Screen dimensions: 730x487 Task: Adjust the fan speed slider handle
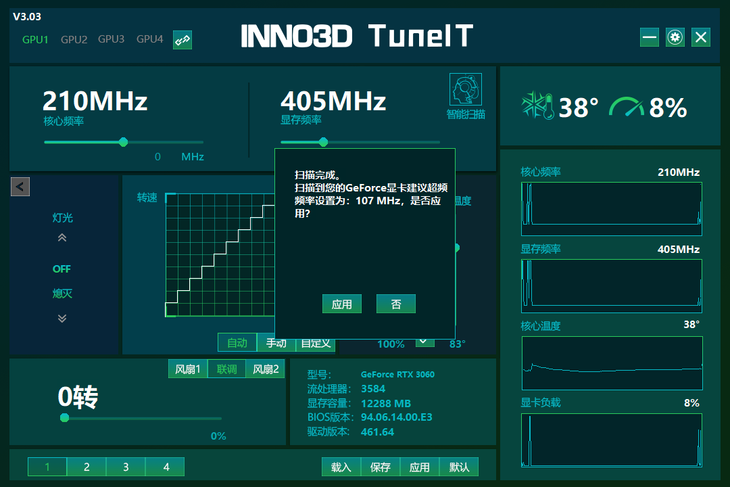tap(65, 418)
